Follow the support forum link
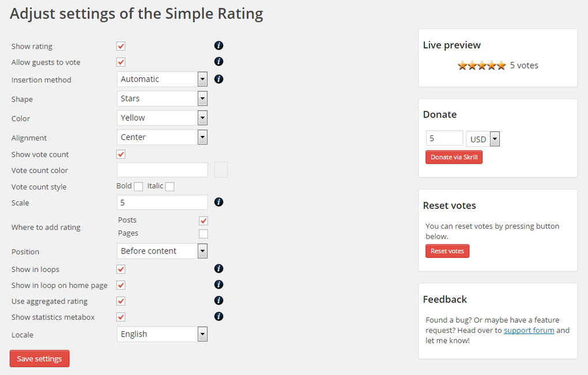 coord(529,330)
